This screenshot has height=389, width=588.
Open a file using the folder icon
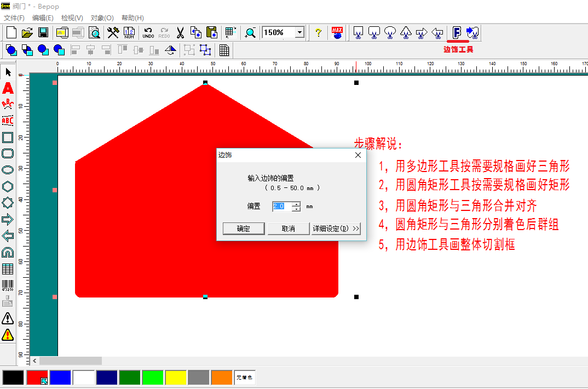click(27, 33)
